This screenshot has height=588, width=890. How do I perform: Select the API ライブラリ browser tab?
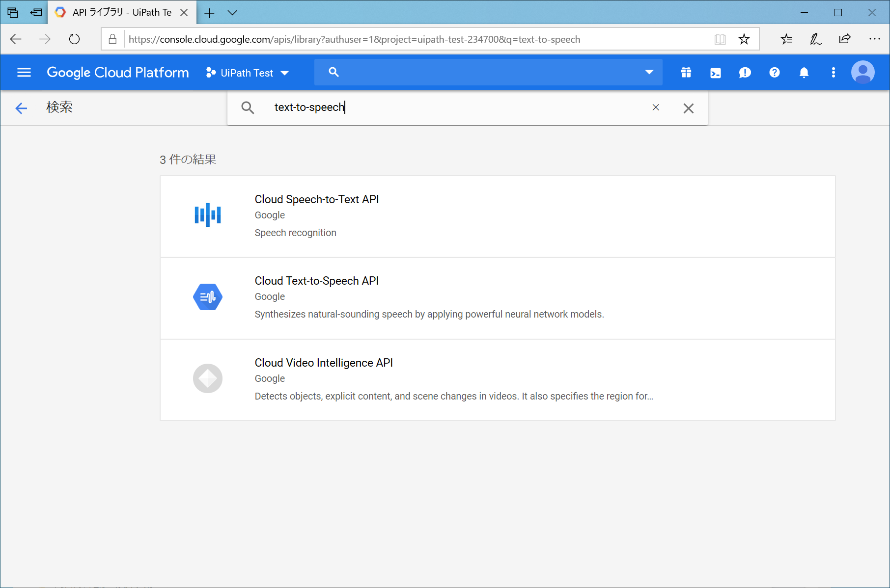pos(122,12)
